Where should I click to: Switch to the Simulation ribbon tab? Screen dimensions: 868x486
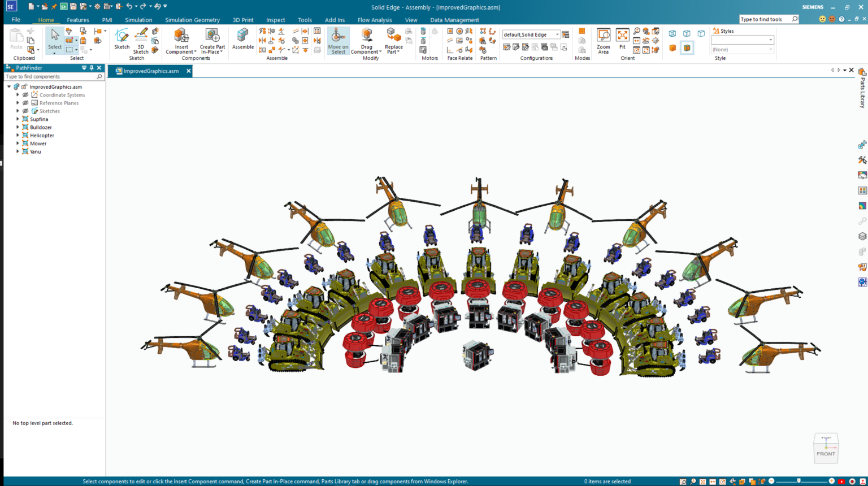(x=138, y=20)
